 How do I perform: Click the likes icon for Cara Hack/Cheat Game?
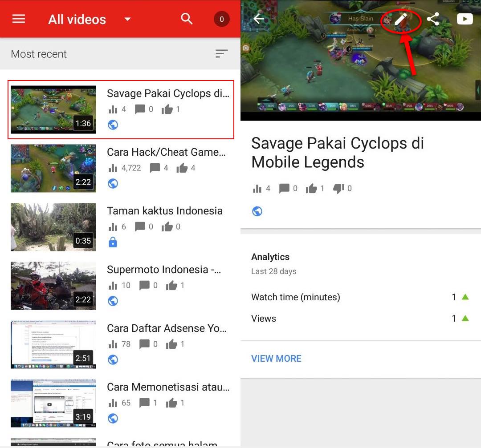(182, 168)
